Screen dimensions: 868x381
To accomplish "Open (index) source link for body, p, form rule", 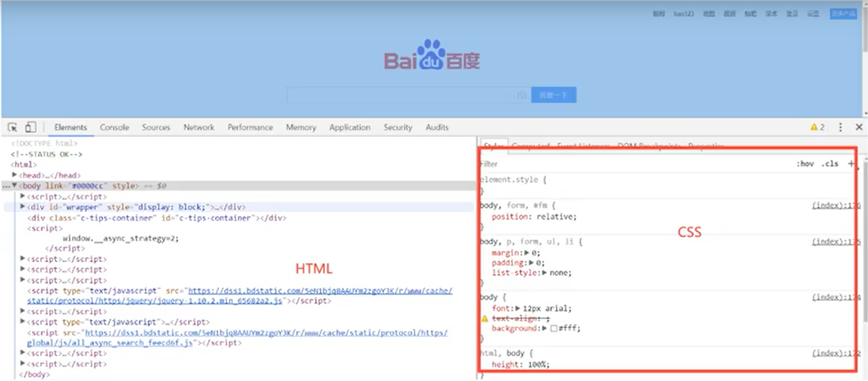I will [x=836, y=242].
